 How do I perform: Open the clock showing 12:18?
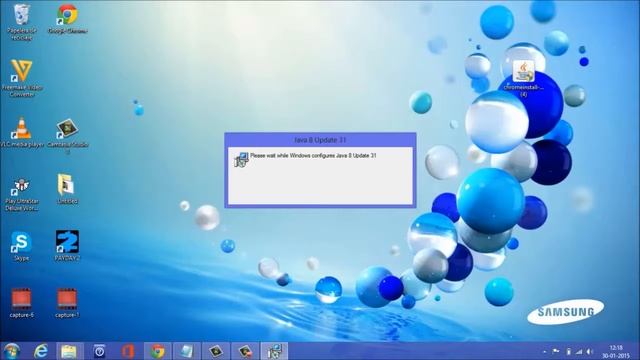click(616, 351)
